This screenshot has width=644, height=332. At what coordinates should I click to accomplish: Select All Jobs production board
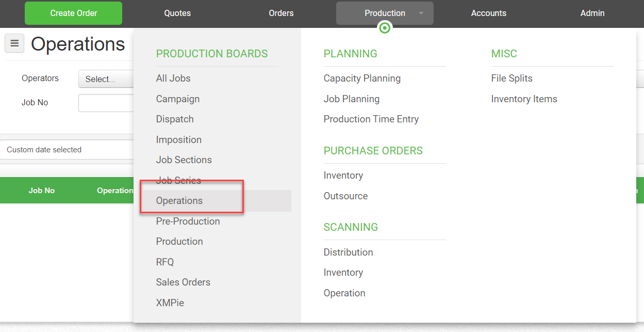coord(173,78)
